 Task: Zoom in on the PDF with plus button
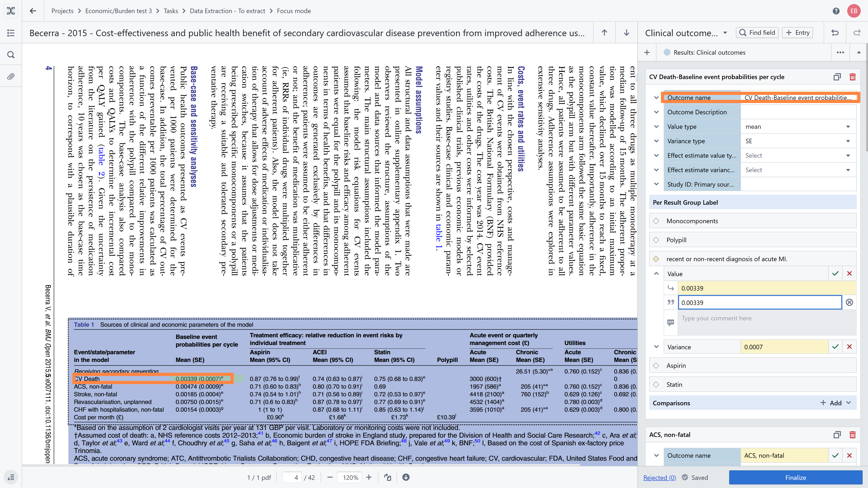(369, 477)
